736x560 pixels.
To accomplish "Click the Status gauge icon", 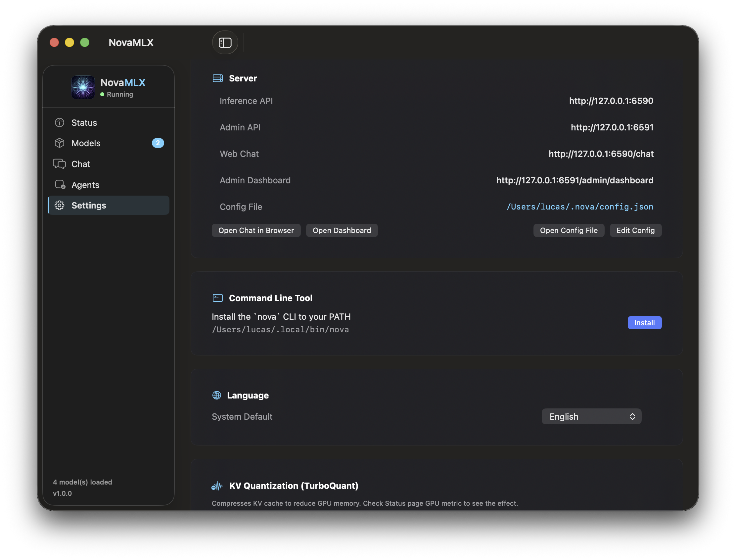I will pyautogui.click(x=60, y=123).
